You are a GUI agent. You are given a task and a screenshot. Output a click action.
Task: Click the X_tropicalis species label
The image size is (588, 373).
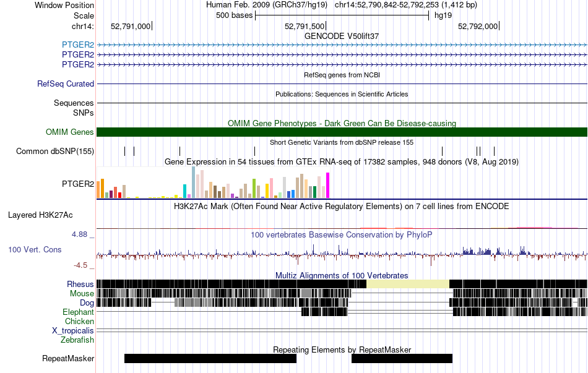73,331
